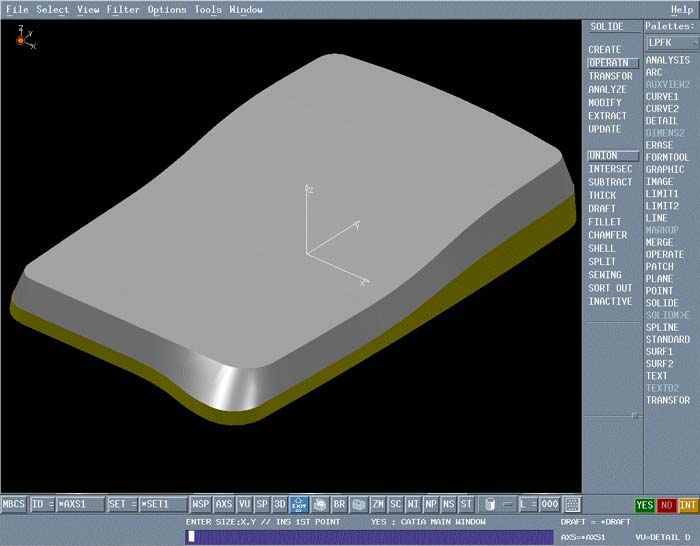Click the layered box icon left of ZM
Screen dimensions: 700x546
pyautogui.click(x=358, y=504)
